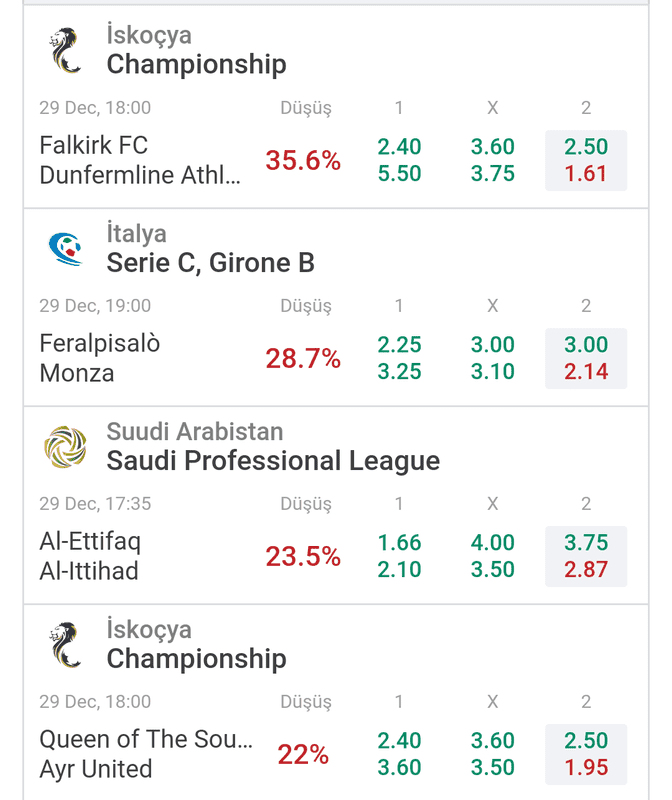Tap home odds 1.66 for Al-Ettifaq

(x=399, y=542)
